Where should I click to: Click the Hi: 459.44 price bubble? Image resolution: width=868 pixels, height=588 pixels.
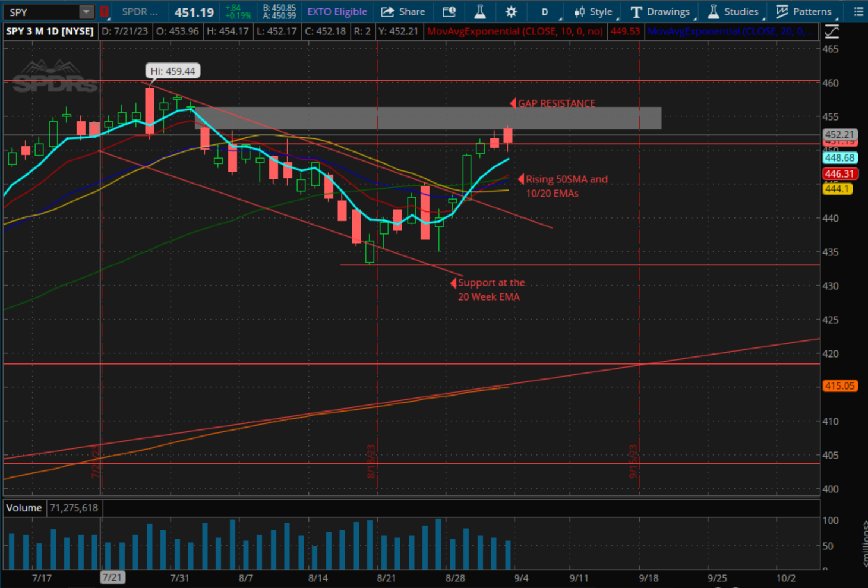(173, 71)
